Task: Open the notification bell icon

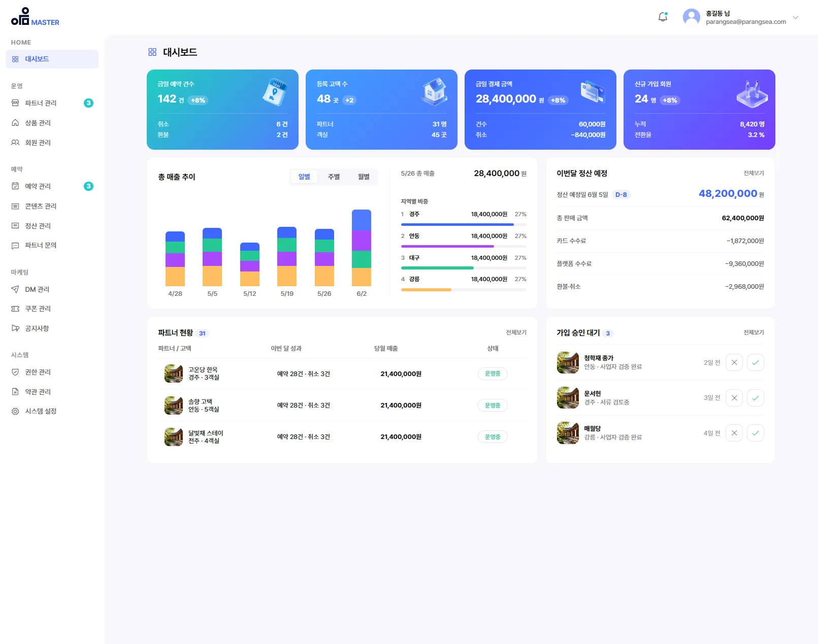Action: 663,17
